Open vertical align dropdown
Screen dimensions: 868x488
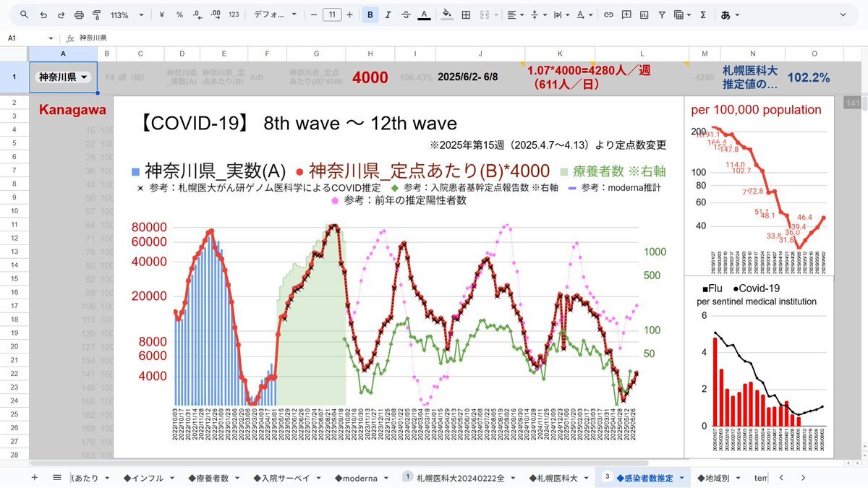click(538, 14)
